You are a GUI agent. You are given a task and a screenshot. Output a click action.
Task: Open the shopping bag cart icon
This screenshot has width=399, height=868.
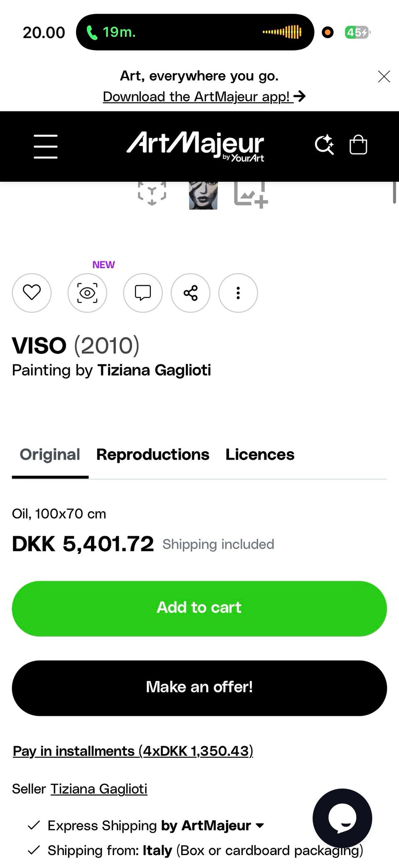(358, 145)
